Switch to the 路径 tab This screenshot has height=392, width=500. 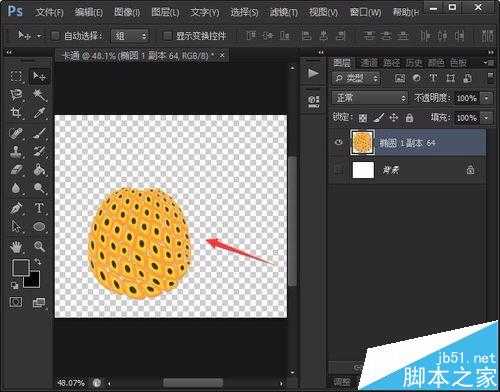pos(391,62)
